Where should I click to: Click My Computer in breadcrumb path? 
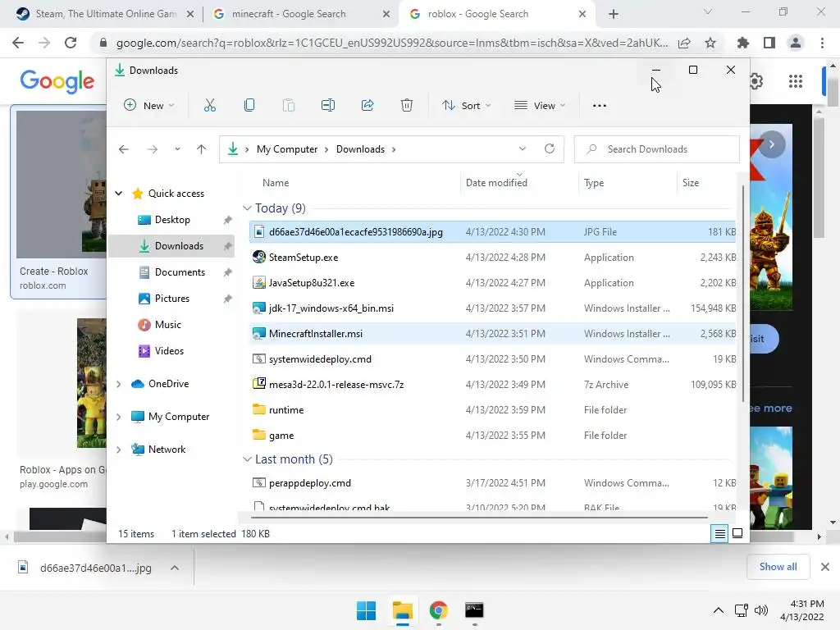point(287,149)
